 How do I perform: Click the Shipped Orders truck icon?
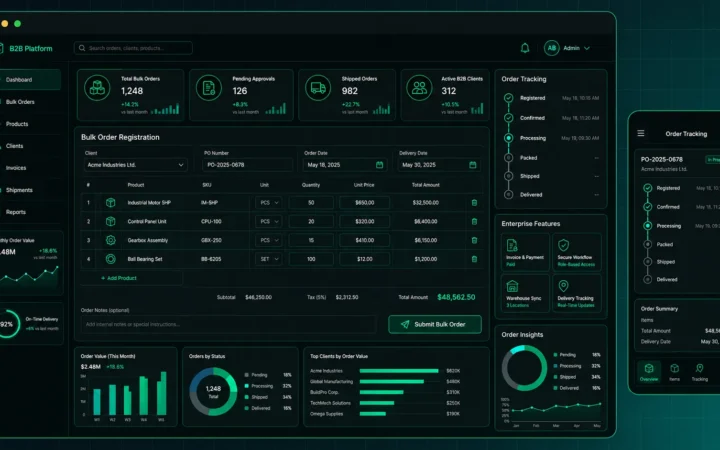pos(318,87)
